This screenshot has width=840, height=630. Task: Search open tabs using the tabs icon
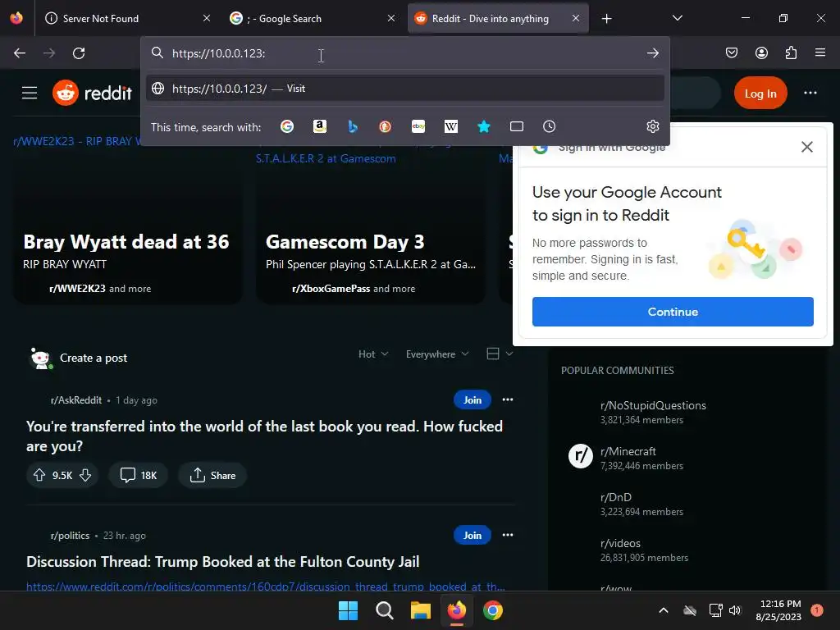coord(517,126)
